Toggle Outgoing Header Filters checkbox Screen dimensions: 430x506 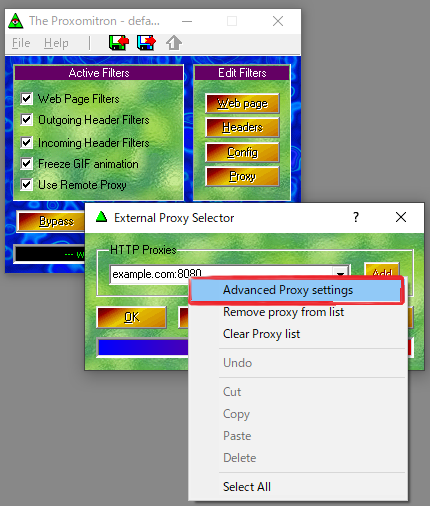click(x=27, y=120)
